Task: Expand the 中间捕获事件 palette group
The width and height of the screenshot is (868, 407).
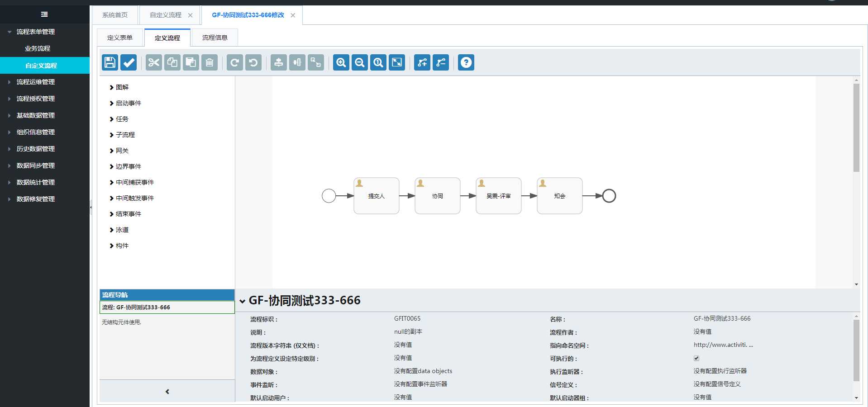Action: click(132, 182)
